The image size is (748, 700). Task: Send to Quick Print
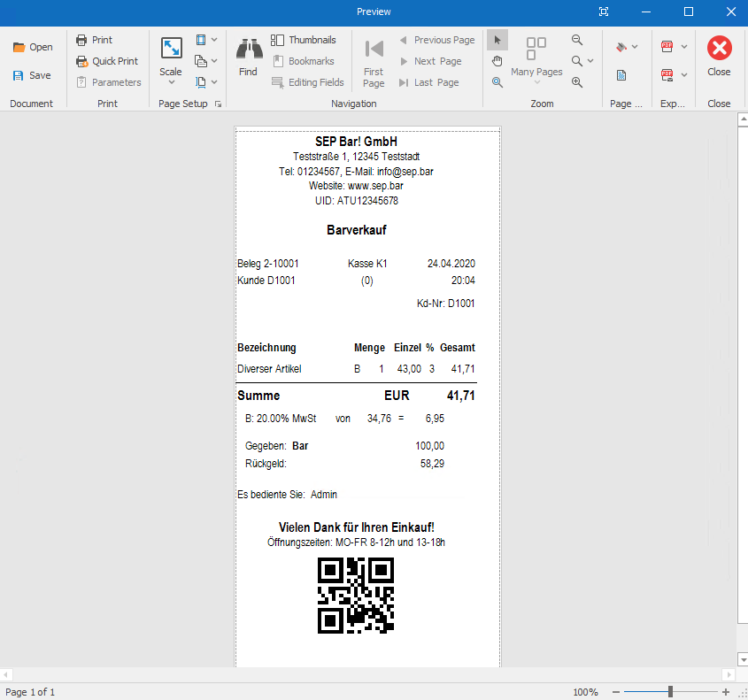coord(107,61)
